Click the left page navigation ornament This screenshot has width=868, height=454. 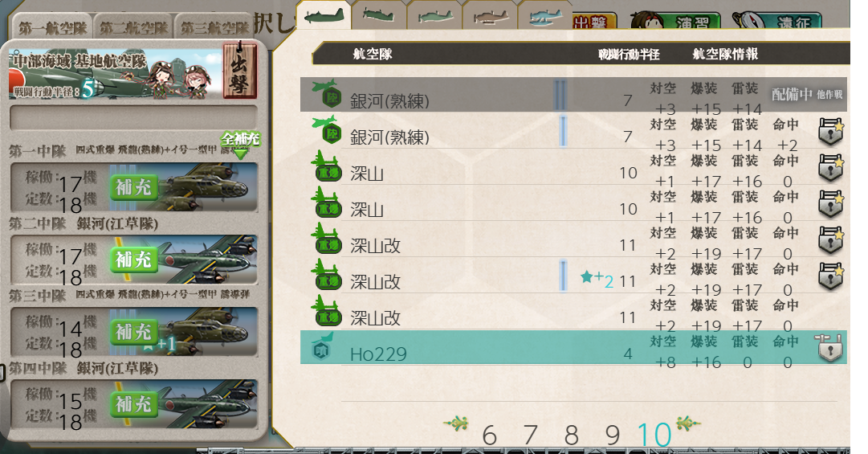point(456,424)
